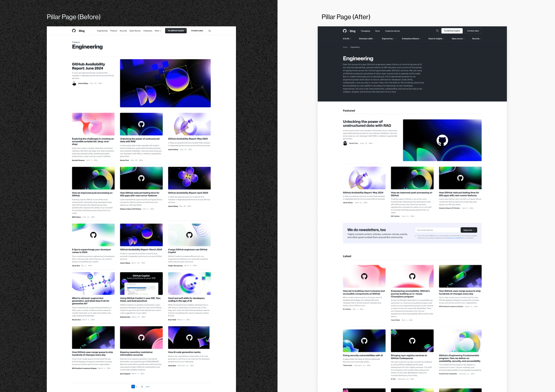Open What is retrieval-augmented generation article
555x392 pixels.
tap(91, 301)
